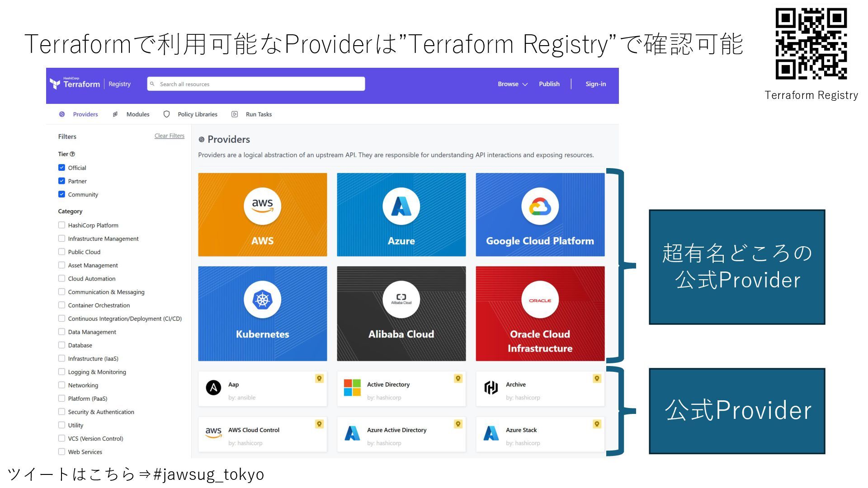Open the Alibaba Cloud provider card
The image size is (868, 488).
click(401, 314)
